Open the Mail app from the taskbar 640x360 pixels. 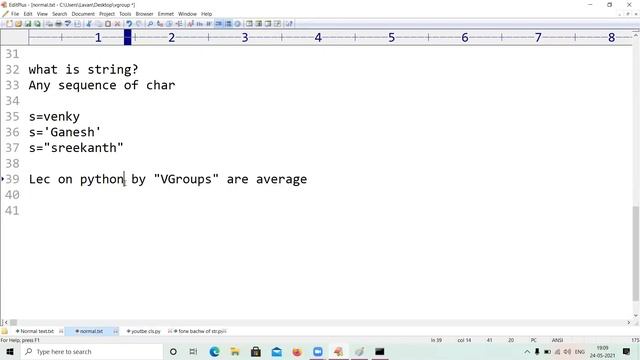click(x=276, y=351)
